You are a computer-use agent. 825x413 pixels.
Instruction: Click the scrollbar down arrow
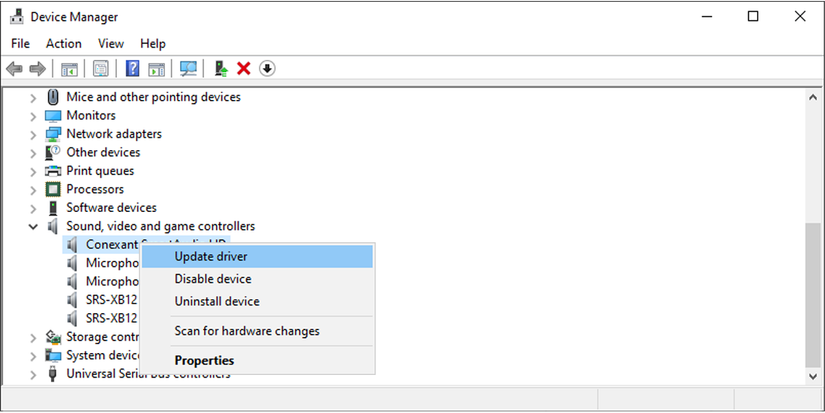coord(813,376)
